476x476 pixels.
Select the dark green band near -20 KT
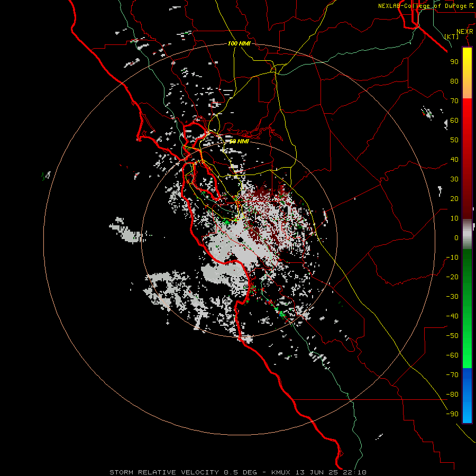(467, 273)
